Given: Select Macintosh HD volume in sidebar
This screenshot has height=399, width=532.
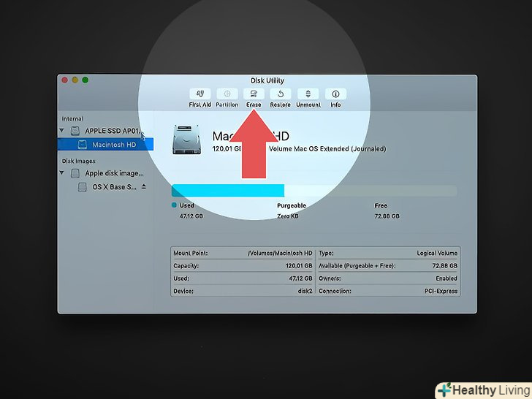Looking at the screenshot, I should click(x=105, y=145).
